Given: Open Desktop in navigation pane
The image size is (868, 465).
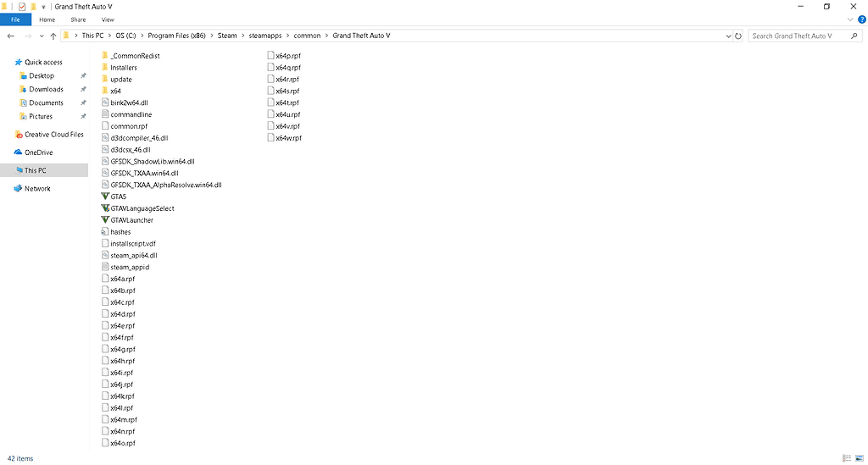Looking at the screenshot, I should point(42,75).
